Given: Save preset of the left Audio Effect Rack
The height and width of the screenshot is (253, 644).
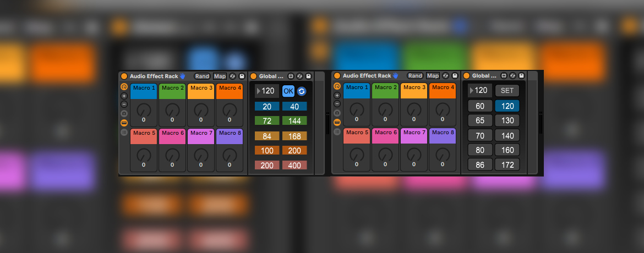Looking at the screenshot, I should (242, 76).
